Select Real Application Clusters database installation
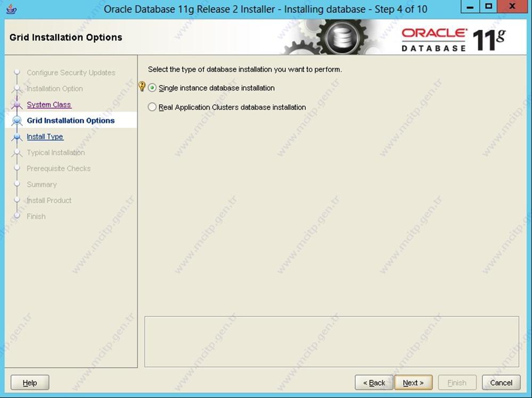 (152, 107)
